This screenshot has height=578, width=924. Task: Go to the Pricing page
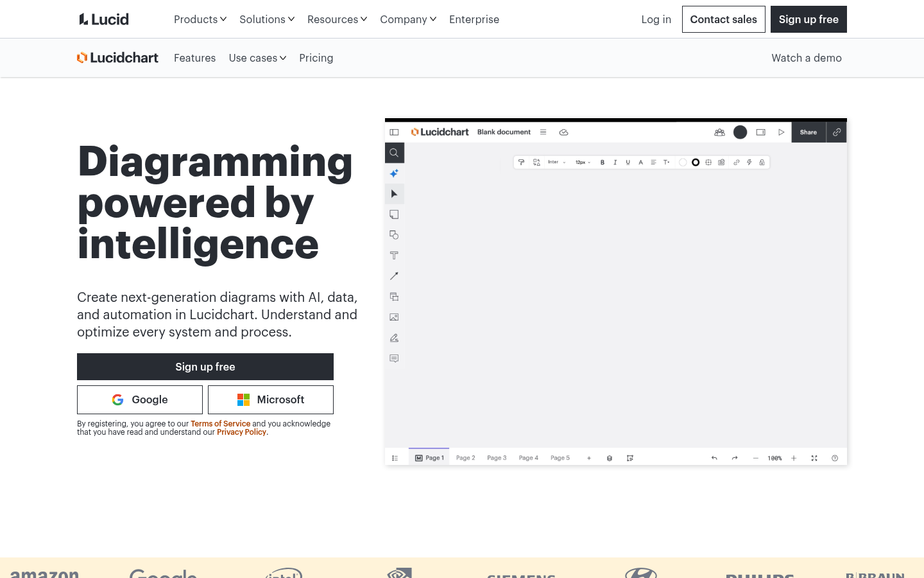[x=316, y=58]
